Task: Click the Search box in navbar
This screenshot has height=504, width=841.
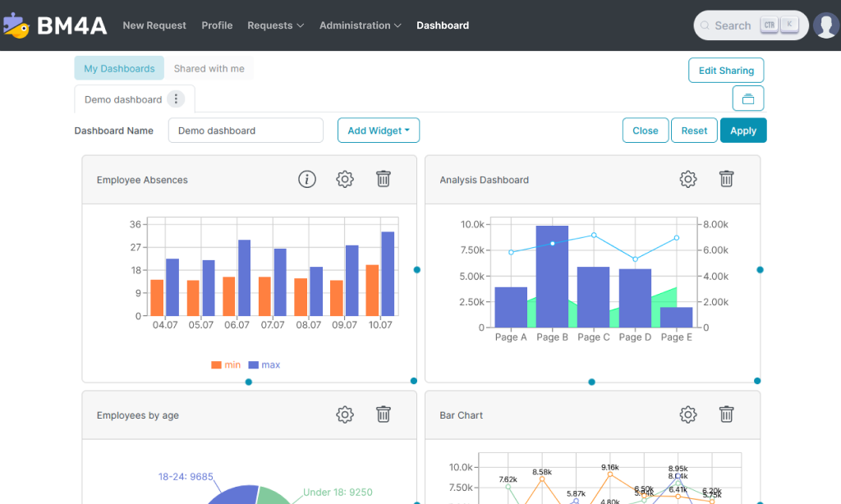Action: [x=751, y=25]
